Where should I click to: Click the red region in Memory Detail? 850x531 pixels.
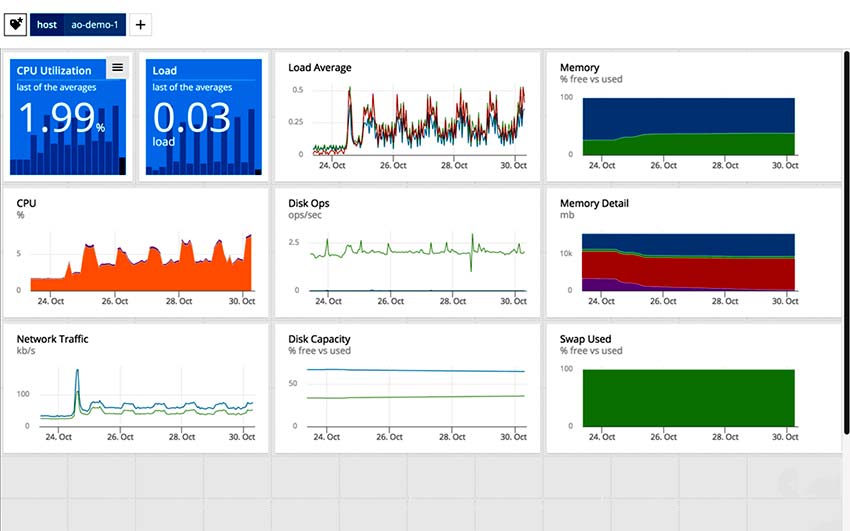click(x=700, y=270)
